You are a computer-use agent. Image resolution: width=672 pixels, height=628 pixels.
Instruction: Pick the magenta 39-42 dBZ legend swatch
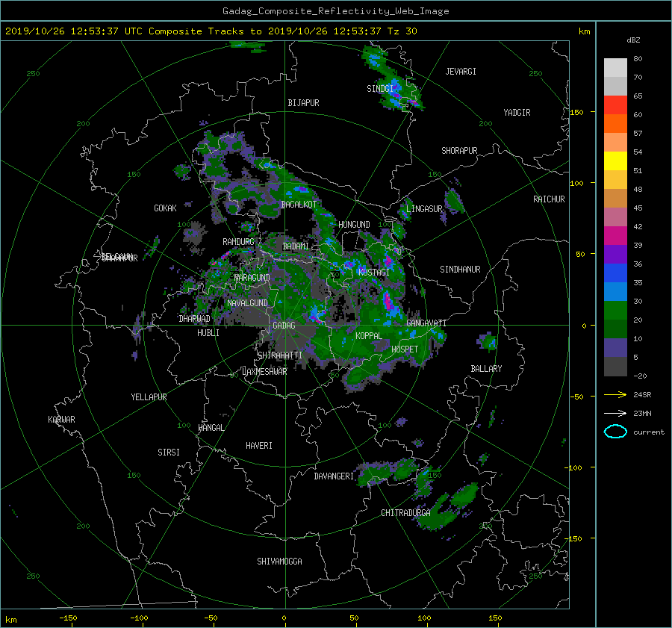615,236
